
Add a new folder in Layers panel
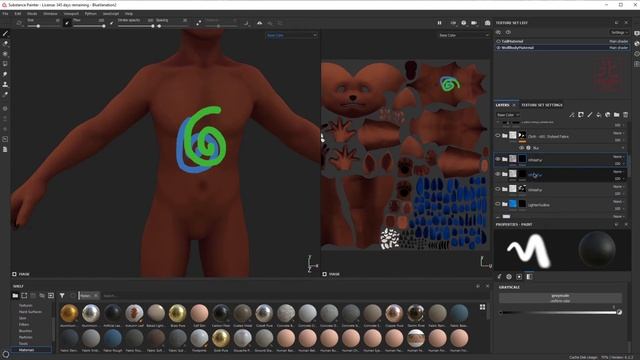[617, 115]
